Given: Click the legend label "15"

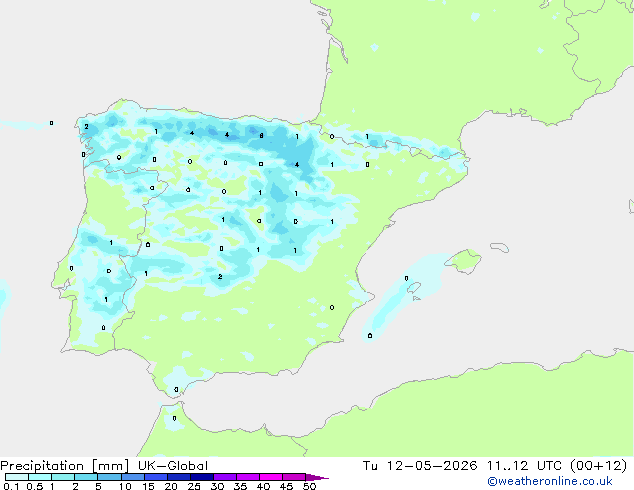Looking at the screenshot, I should pos(148,486).
